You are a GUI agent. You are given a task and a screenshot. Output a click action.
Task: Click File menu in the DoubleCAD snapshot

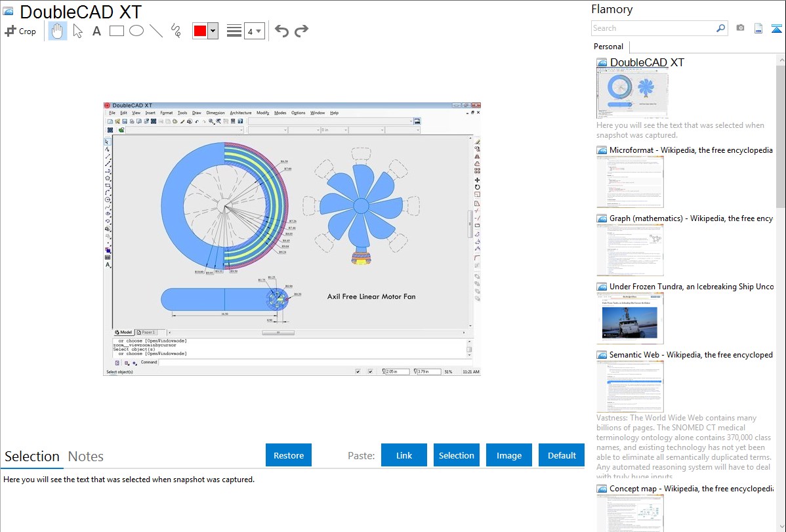[x=112, y=113]
